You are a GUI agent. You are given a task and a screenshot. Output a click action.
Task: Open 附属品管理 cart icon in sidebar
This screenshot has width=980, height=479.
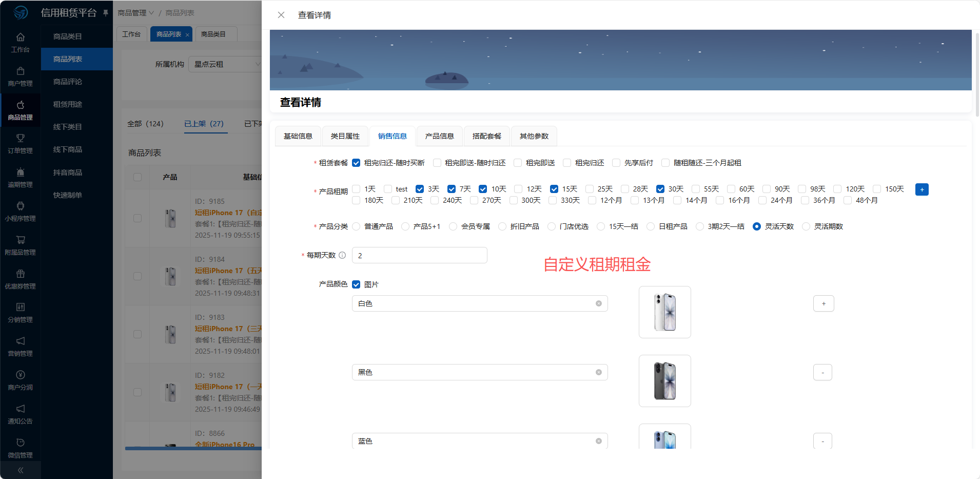[21, 240]
